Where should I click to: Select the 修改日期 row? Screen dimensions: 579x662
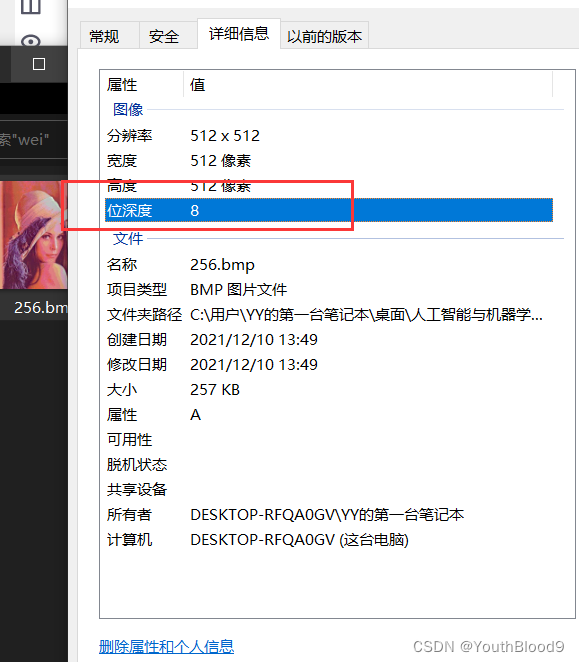pyautogui.click(x=329, y=364)
